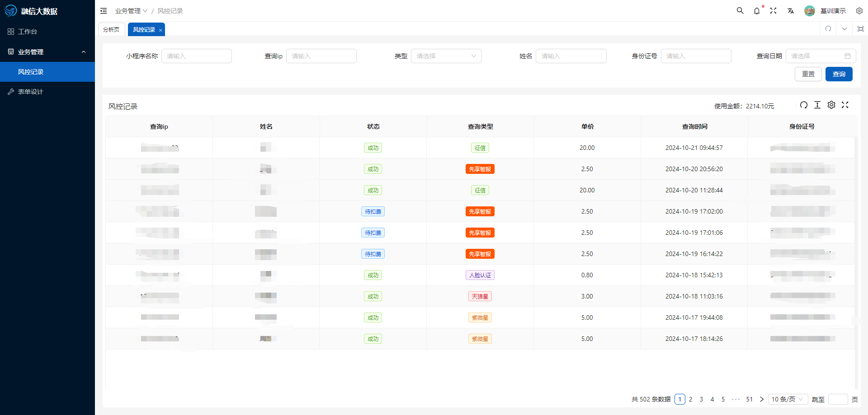Open 工作台 in sidebar
Image resolution: width=868 pixels, height=415 pixels.
pyautogui.click(x=47, y=32)
